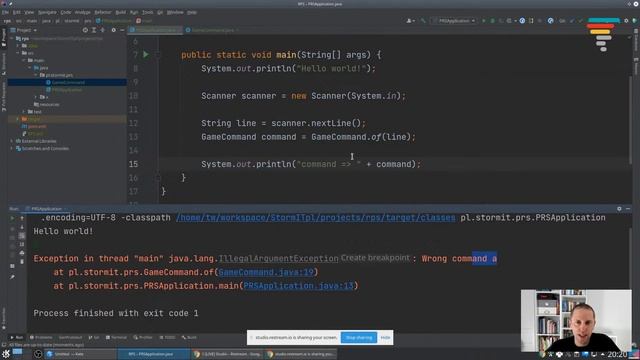Expand all in the Project panel
Image resolution: width=640 pixels, height=360 pixels.
94,30
